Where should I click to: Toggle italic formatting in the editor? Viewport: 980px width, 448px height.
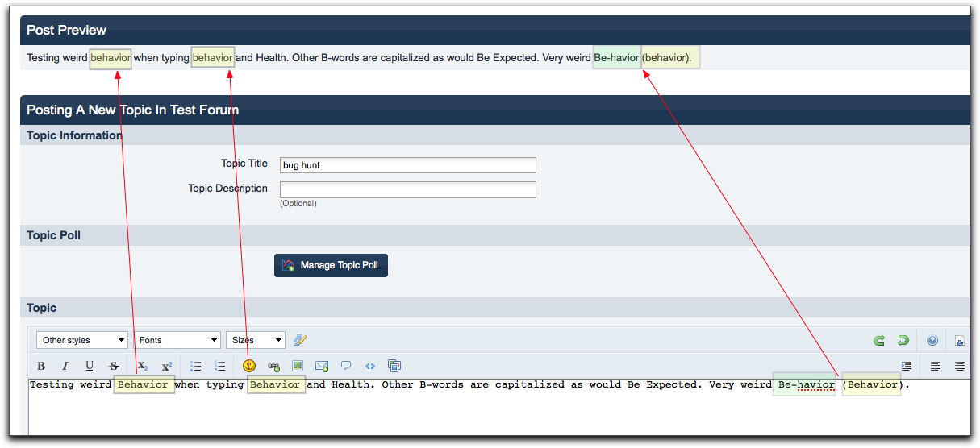pyautogui.click(x=65, y=366)
